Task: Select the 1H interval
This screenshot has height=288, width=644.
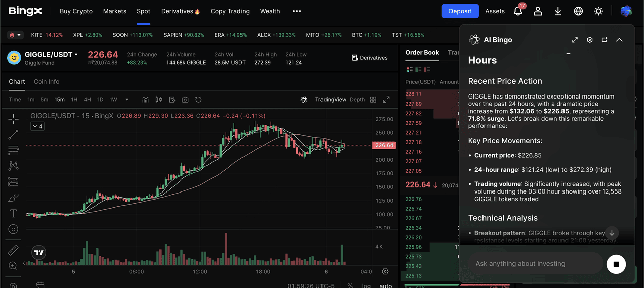Action: (74, 100)
